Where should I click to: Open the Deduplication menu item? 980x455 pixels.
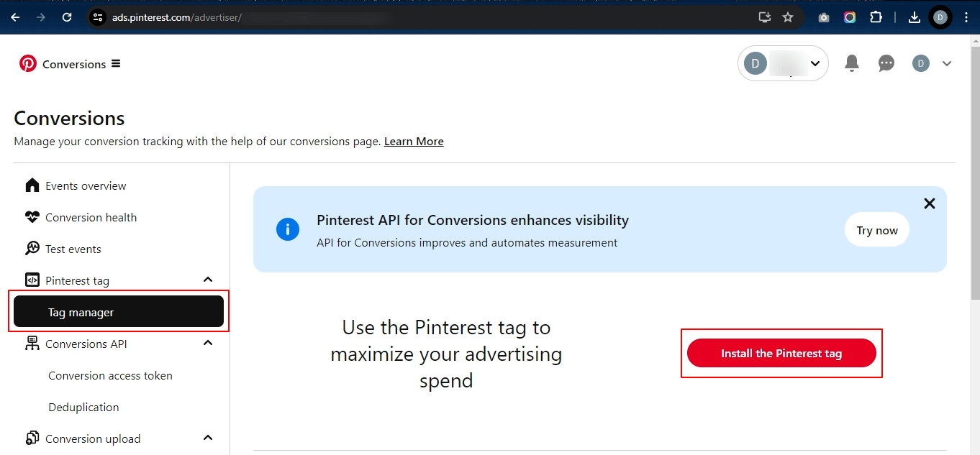(83, 407)
